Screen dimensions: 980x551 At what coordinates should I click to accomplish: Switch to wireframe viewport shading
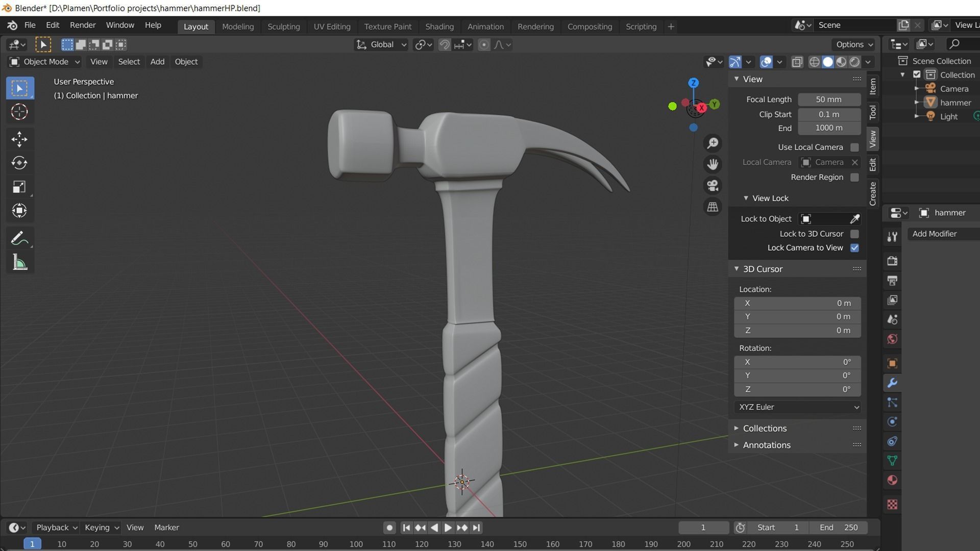click(x=815, y=62)
